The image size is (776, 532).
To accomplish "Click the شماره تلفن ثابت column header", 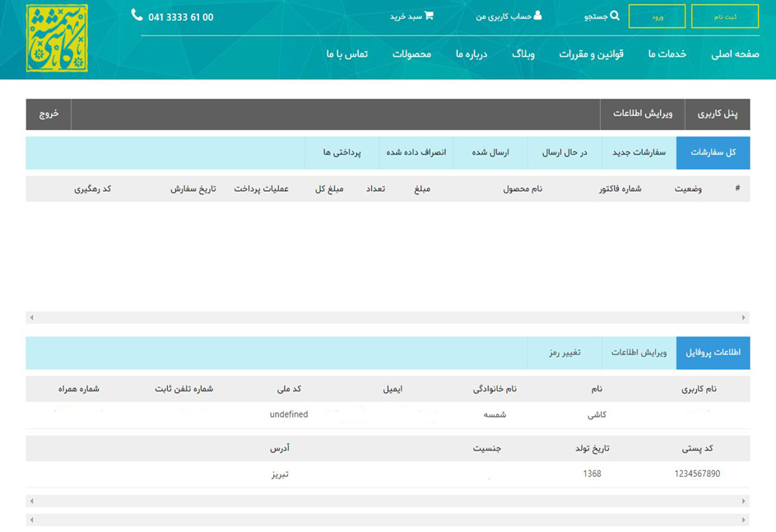I will click(184, 389).
